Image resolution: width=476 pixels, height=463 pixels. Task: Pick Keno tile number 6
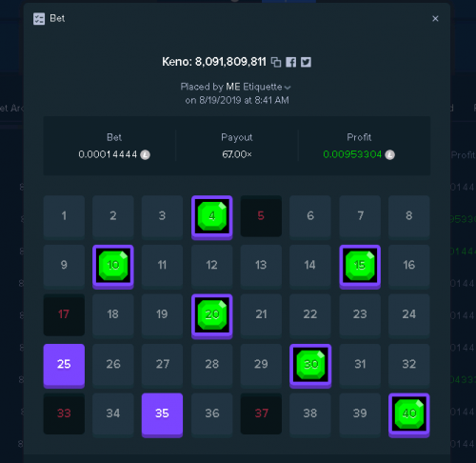tap(310, 217)
